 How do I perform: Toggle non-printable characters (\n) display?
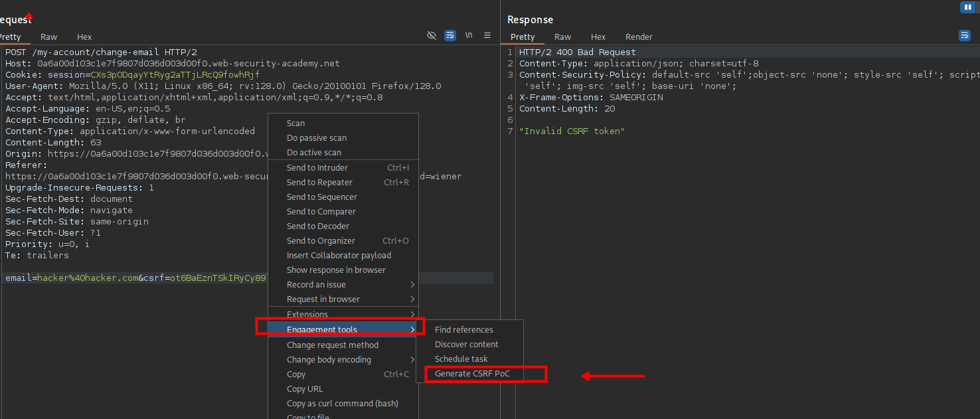click(x=469, y=35)
